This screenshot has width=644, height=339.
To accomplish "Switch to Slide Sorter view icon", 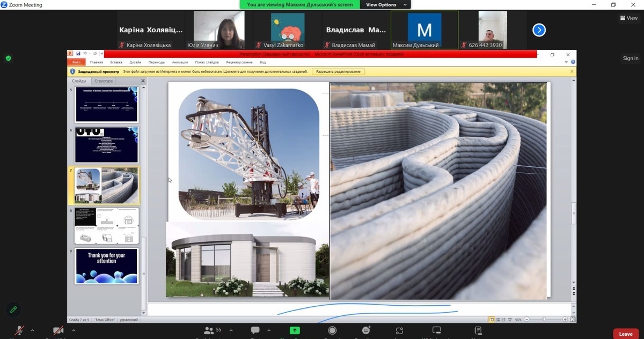I will (497, 319).
